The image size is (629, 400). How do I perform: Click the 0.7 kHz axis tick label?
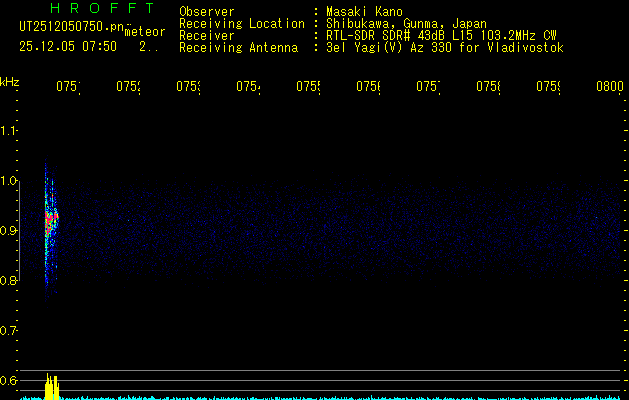[x=8, y=331]
